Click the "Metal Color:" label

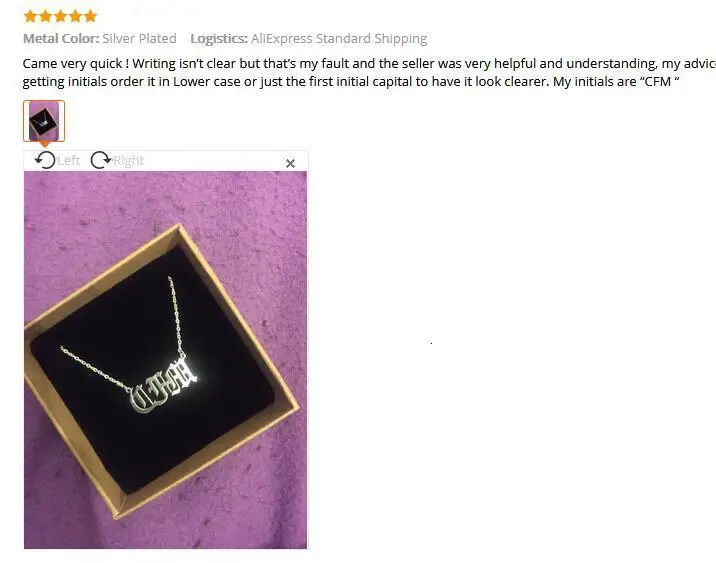tap(61, 38)
